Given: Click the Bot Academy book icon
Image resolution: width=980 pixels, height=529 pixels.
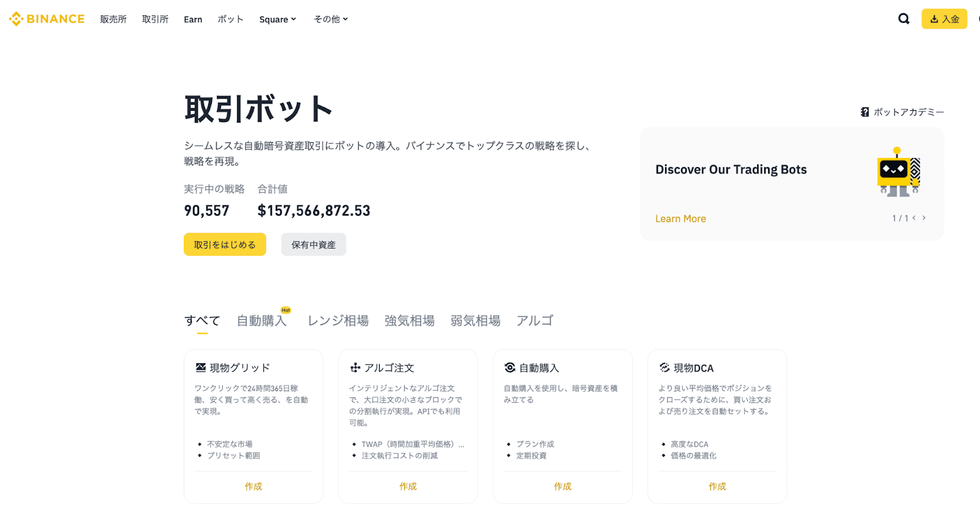Looking at the screenshot, I should pyautogui.click(x=865, y=112).
